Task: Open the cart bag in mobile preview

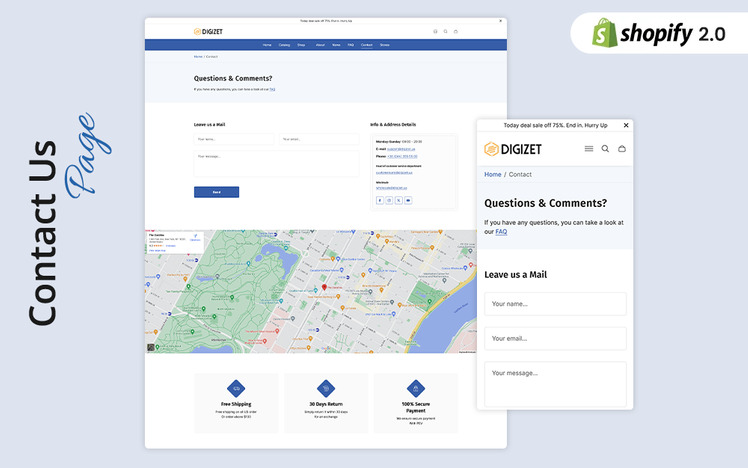Action: coord(622,149)
